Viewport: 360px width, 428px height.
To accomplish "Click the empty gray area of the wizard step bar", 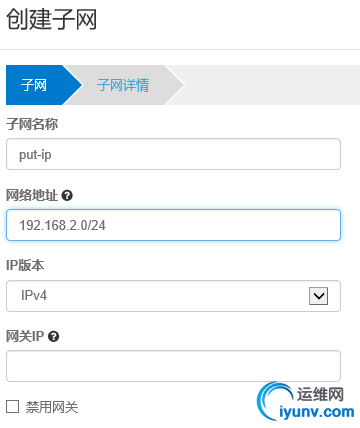I will click(x=270, y=85).
